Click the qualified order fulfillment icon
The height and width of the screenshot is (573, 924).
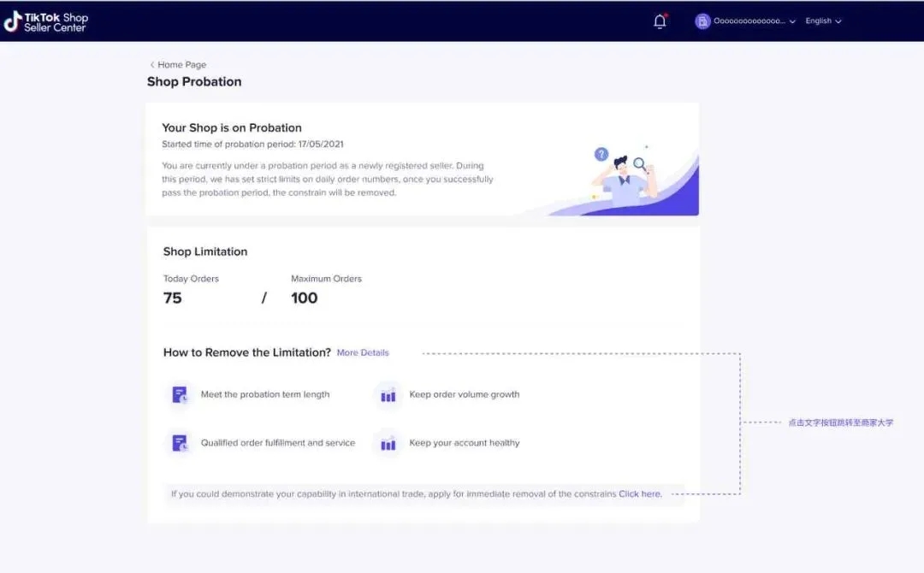[180, 443]
